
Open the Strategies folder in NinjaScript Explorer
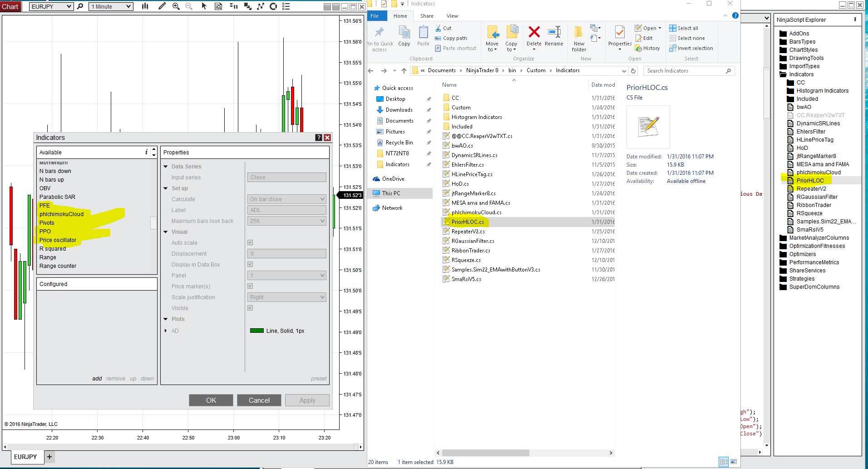[802, 279]
